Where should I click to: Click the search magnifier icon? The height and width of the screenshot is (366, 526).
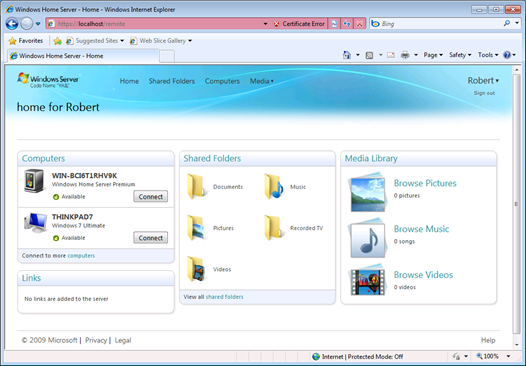[x=507, y=23]
